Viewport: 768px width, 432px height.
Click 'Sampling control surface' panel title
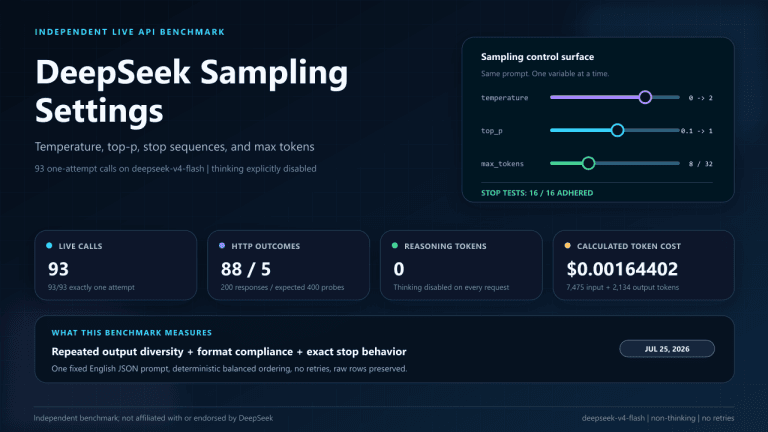(537, 57)
